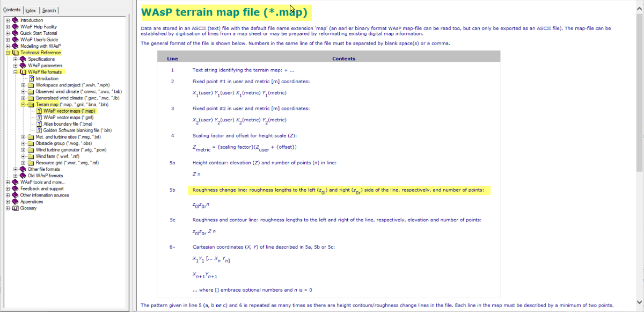Open the Index tab
This screenshot has width=644, height=312.
(x=31, y=10)
